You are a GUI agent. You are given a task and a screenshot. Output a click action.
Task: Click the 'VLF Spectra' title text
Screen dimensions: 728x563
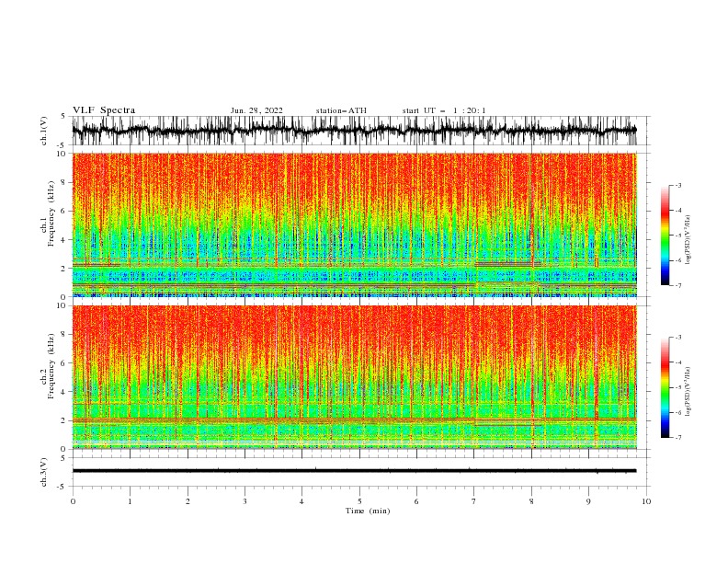tap(104, 110)
